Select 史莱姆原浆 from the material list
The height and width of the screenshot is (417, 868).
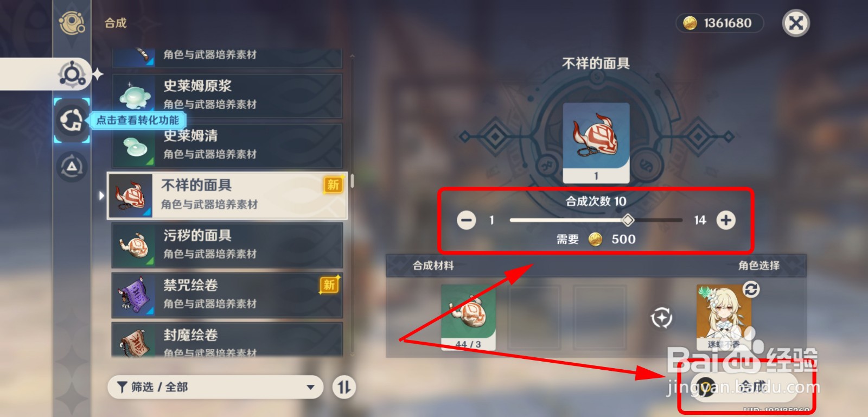coord(227,95)
